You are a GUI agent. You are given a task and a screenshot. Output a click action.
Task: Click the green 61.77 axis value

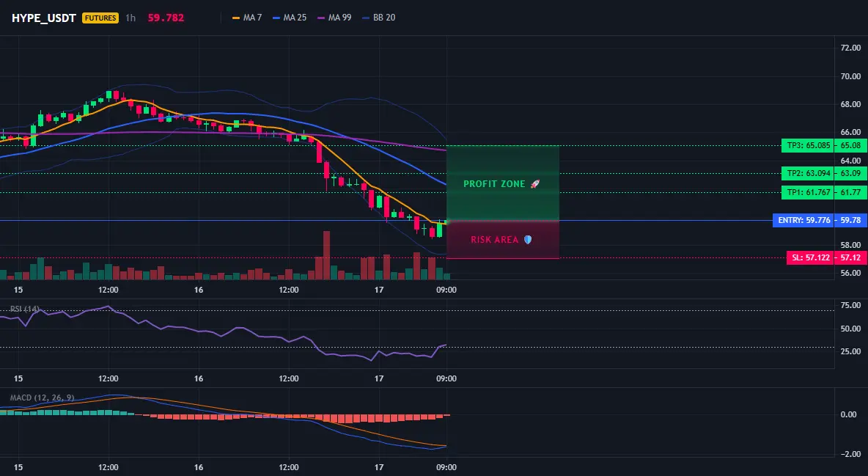[x=851, y=193]
